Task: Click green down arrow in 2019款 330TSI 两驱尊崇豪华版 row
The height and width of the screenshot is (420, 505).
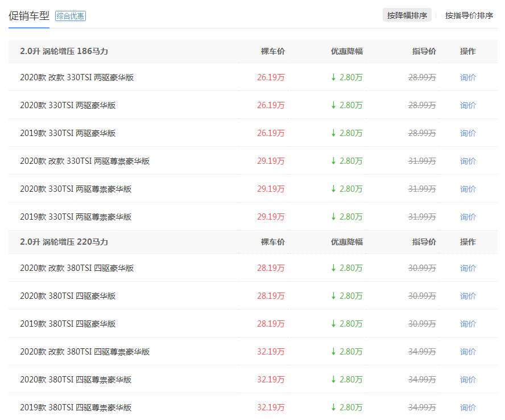Action: 333,217
